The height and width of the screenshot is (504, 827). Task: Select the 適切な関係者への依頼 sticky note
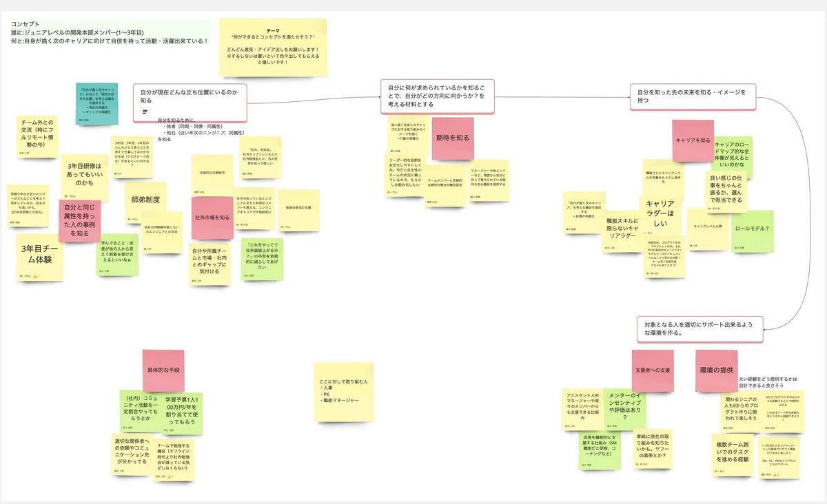133,454
